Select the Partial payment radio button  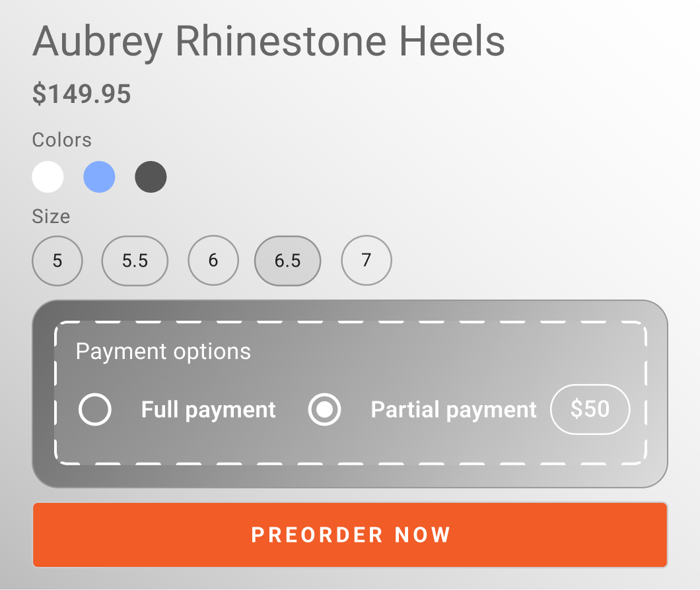(324, 410)
